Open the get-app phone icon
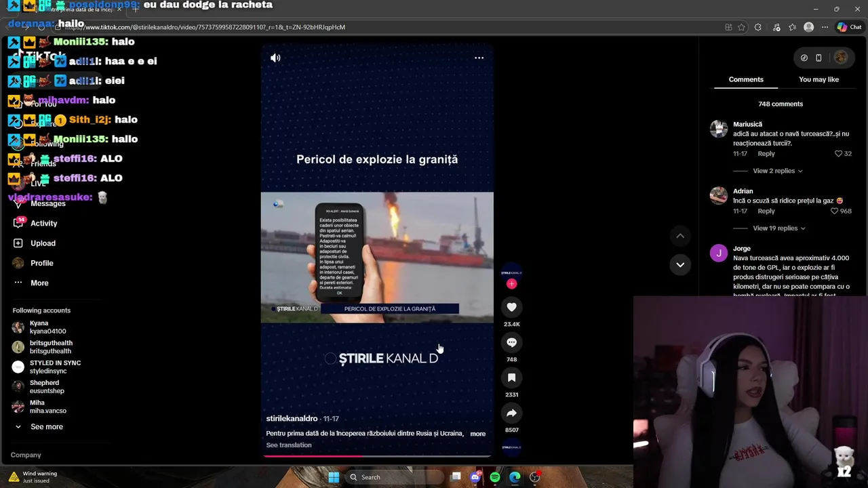Image resolution: width=868 pixels, height=488 pixels. point(818,58)
